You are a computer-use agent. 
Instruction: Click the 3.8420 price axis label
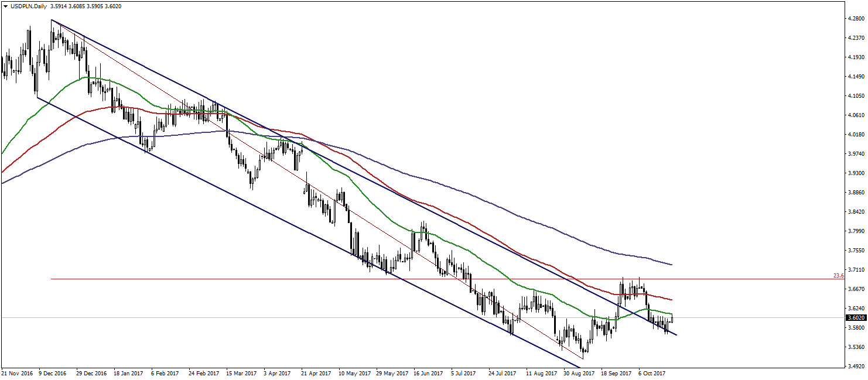[x=856, y=212]
